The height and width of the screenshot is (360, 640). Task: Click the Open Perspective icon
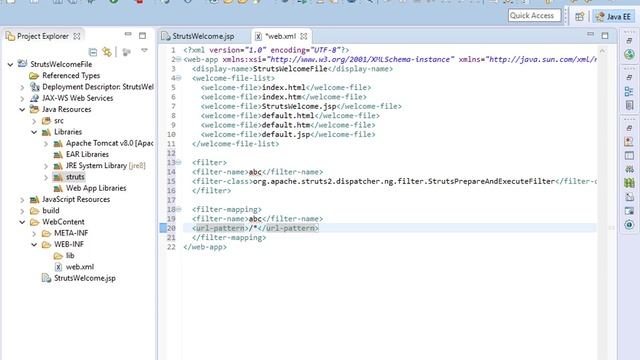tap(580, 17)
